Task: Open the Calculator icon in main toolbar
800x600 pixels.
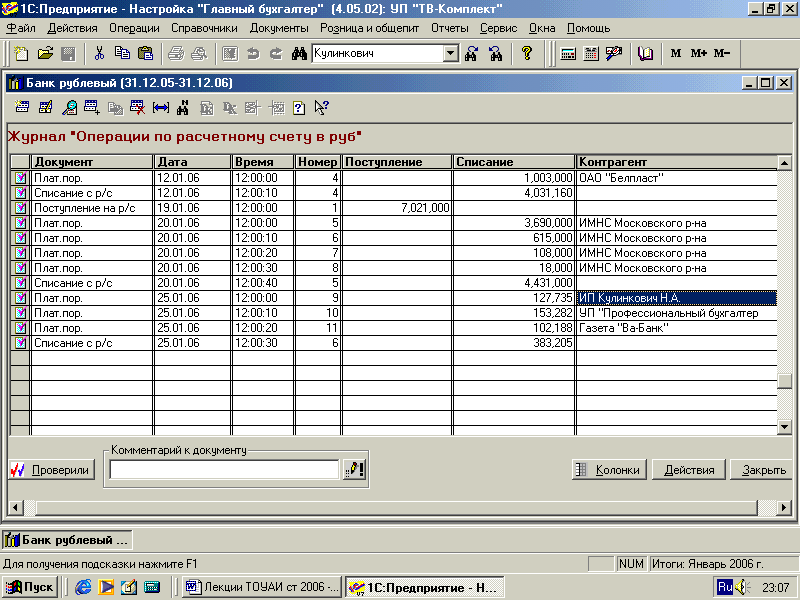Action: [x=568, y=53]
